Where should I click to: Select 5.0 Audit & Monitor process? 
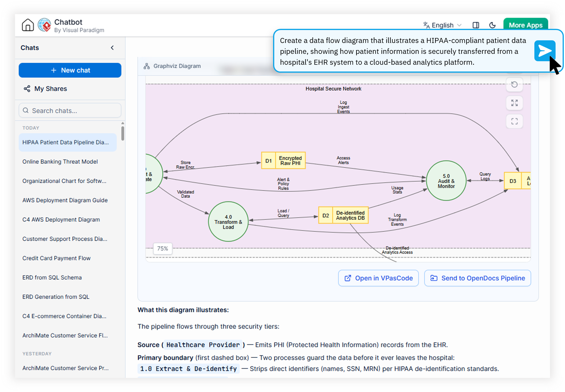pyautogui.click(x=446, y=181)
